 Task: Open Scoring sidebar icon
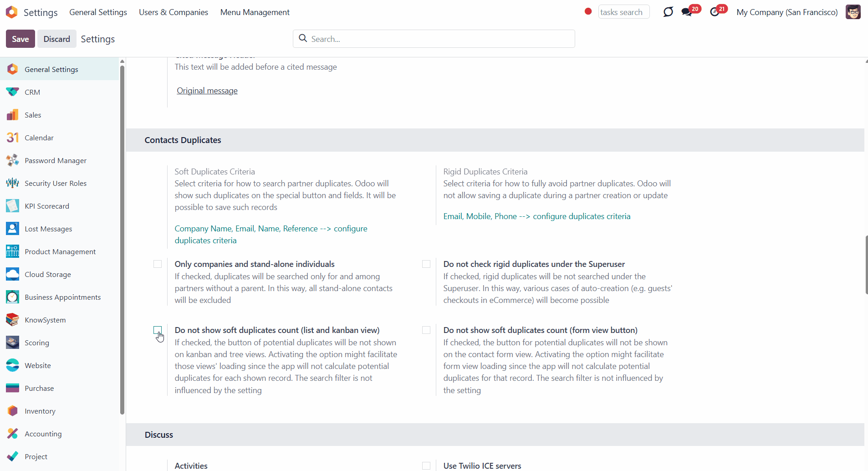[13, 343]
